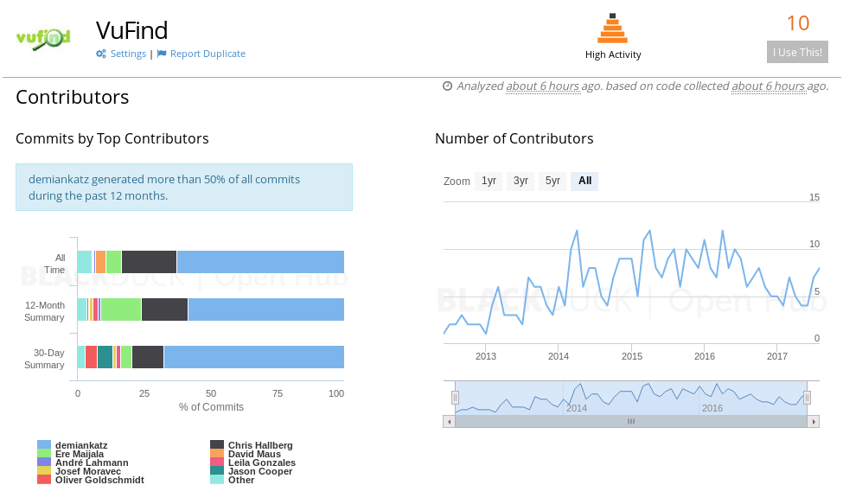Switch the chart zoom to 5yr
The image size is (843, 504).
pos(552,182)
